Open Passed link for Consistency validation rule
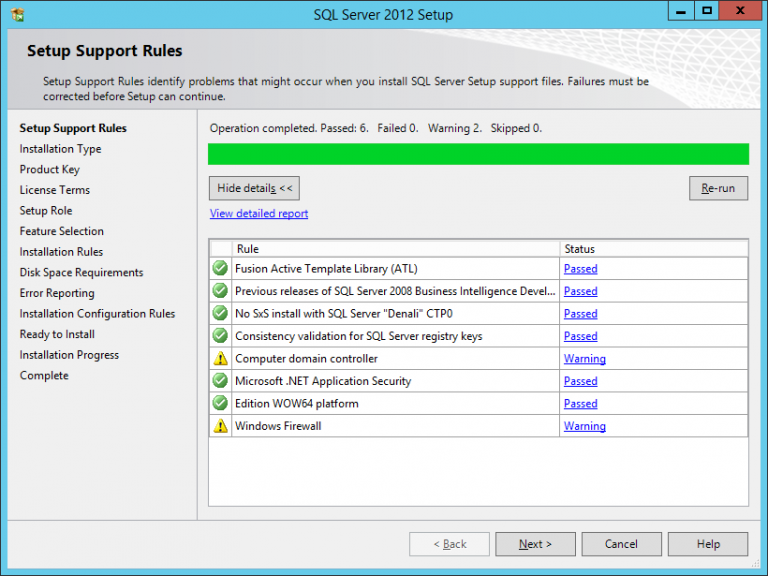Screen dimensions: 768x576 580,336
